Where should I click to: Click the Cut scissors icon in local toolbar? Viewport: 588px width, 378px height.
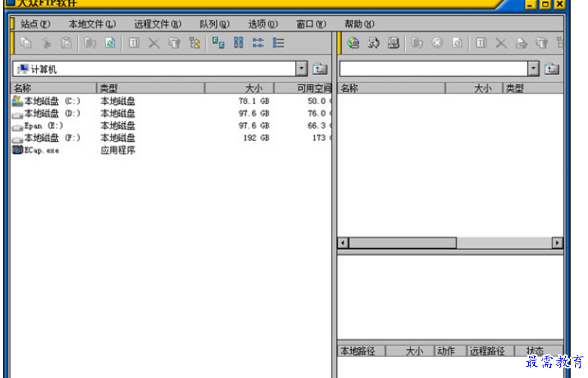click(46, 43)
